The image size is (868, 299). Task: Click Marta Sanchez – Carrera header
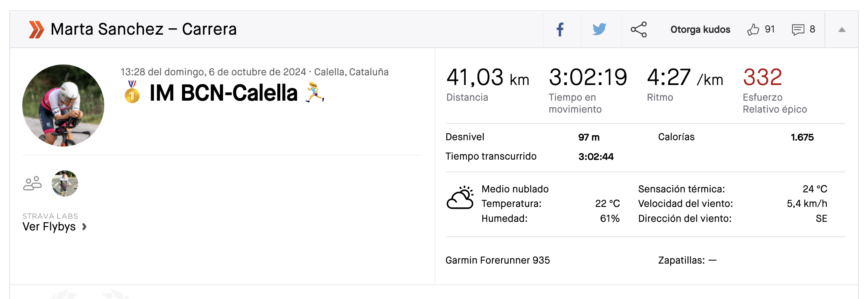pyautogui.click(x=144, y=29)
